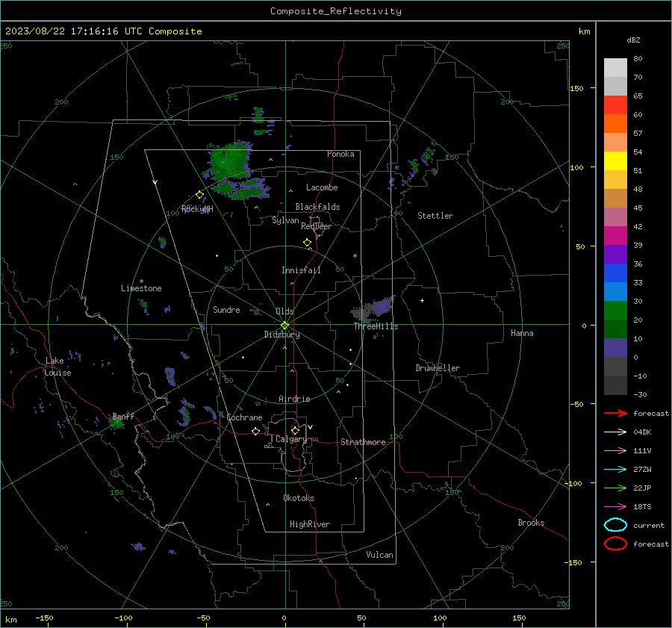Click the indigo 0–10 dBZ color swatch
Image resolution: width=672 pixels, height=628 pixels.
click(x=615, y=348)
